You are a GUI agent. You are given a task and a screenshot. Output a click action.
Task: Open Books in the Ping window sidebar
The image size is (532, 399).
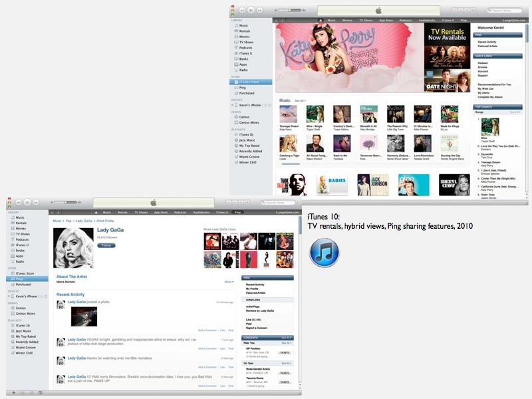pyautogui.click(x=20, y=251)
